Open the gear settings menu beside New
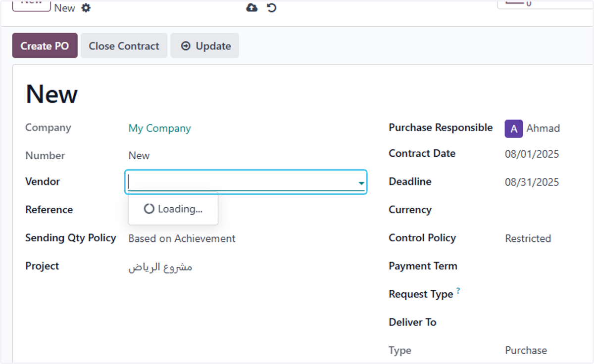This screenshot has height=364, width=594. tap(86, 8)
